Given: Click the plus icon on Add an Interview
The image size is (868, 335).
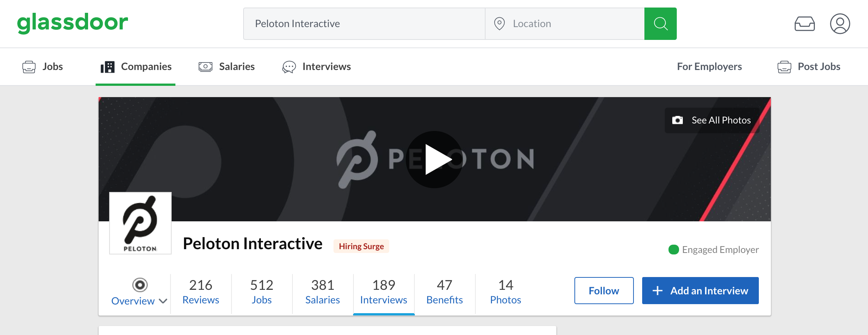Looking at the screenshot, I should tap(657, 291).
